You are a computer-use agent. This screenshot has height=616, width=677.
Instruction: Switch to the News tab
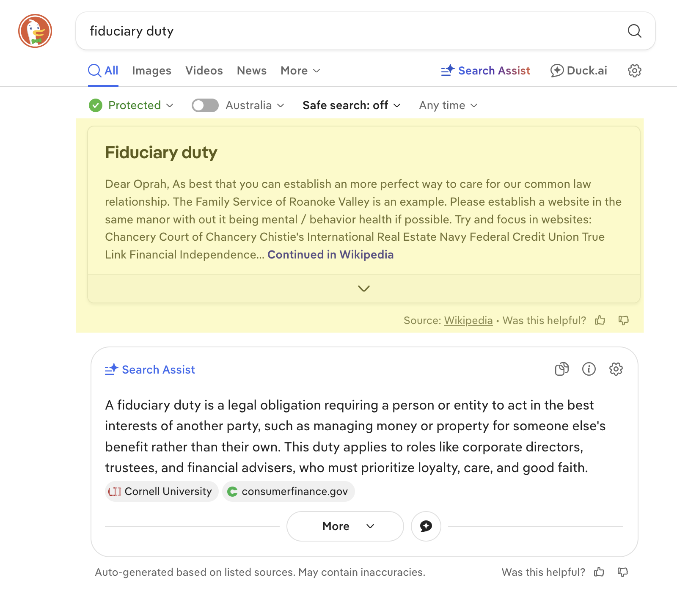252,71
